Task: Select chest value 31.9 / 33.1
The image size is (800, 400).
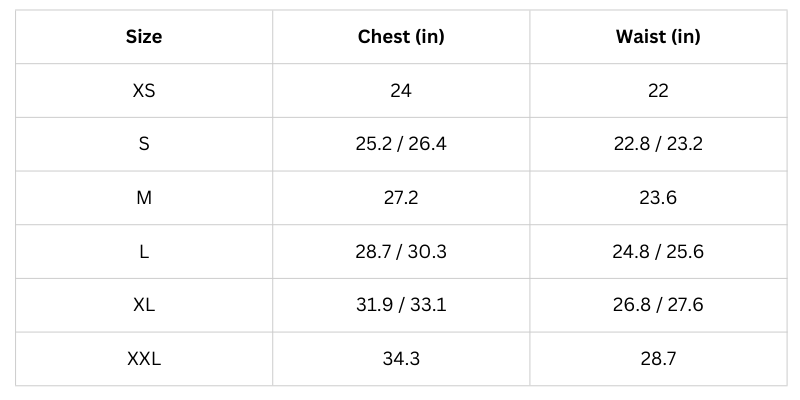Action: (x=401, y=305)
